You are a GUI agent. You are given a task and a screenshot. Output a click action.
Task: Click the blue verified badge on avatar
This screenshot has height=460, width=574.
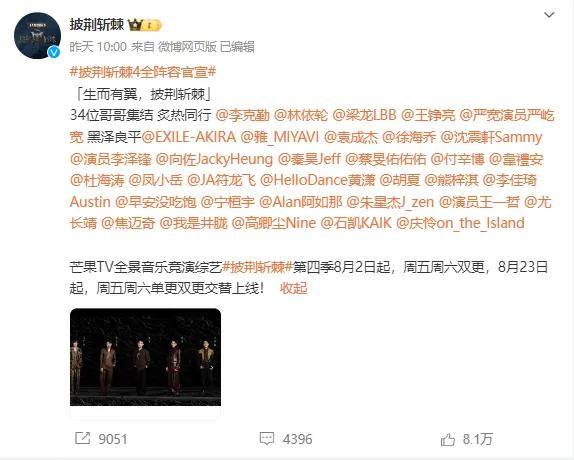tap(54, 52)
